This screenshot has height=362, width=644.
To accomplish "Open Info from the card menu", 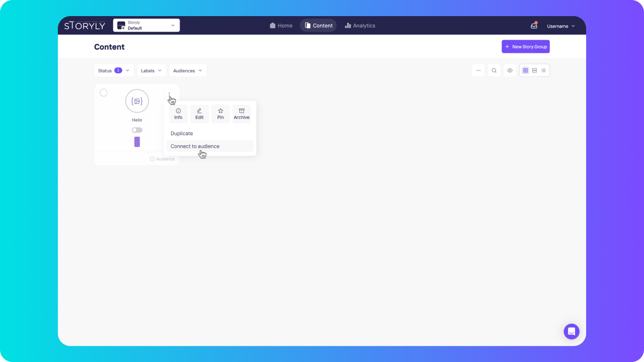I will tap(178, 114).
